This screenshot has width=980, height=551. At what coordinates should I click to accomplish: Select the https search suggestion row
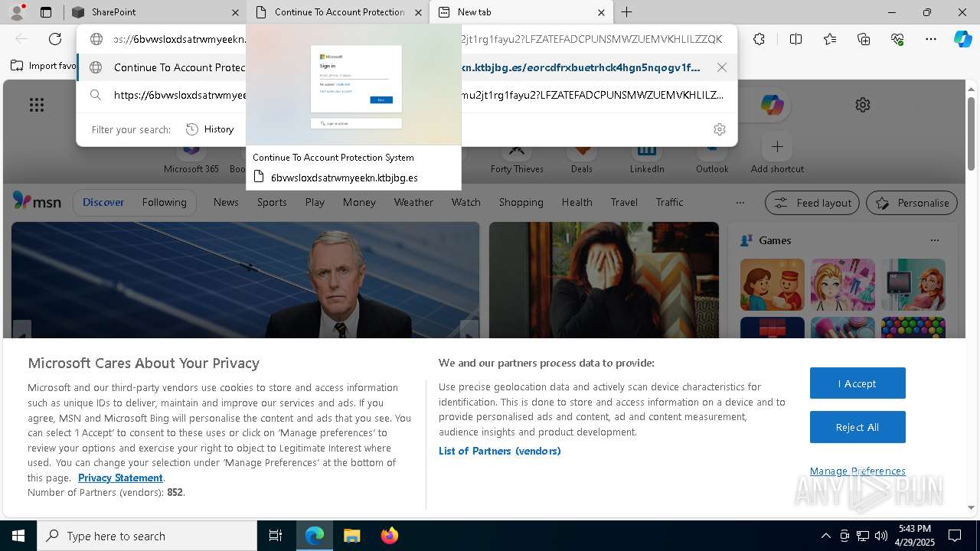(407, 96)
